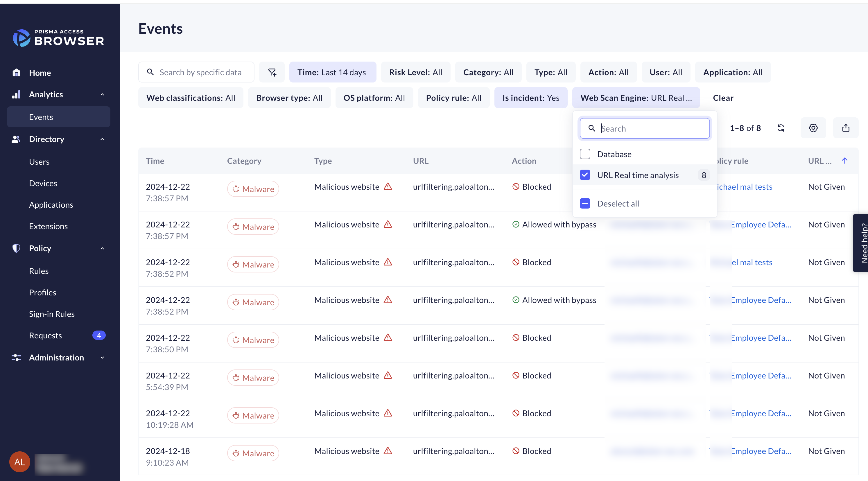Click the add filter funnel icon
Viewport: 868px width, 481px height.
[272, 72]
